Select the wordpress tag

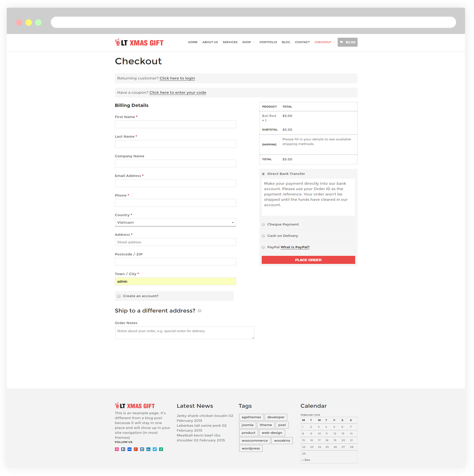coord(251,448)
